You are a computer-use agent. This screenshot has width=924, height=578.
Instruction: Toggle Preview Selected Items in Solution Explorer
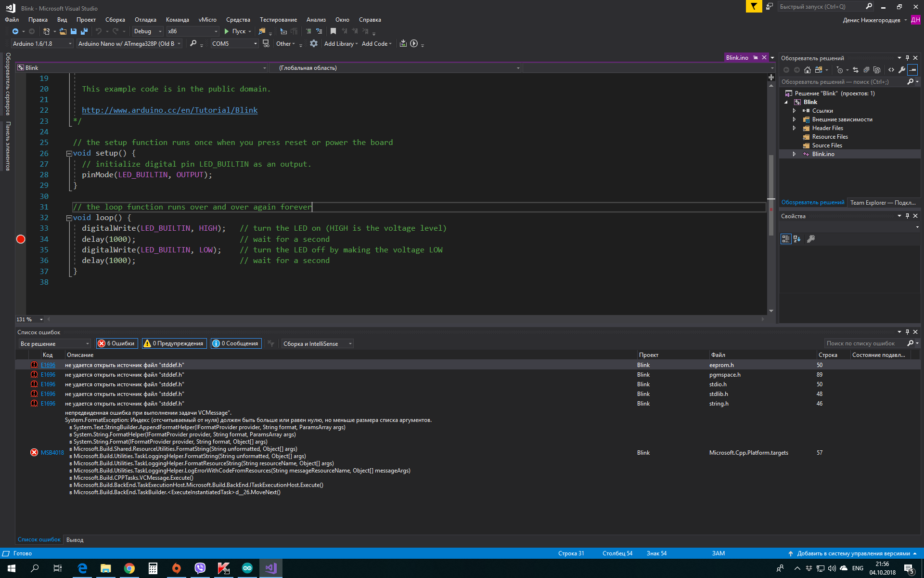[912, 70]
